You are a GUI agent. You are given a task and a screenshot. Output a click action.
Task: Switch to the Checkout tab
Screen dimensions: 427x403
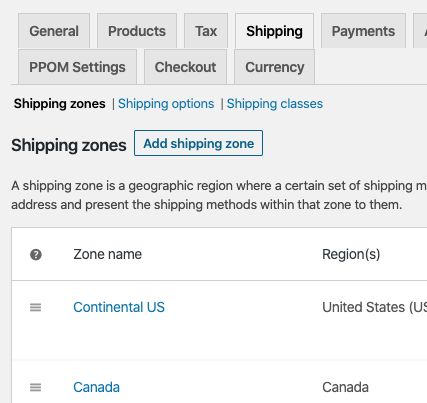185,67
